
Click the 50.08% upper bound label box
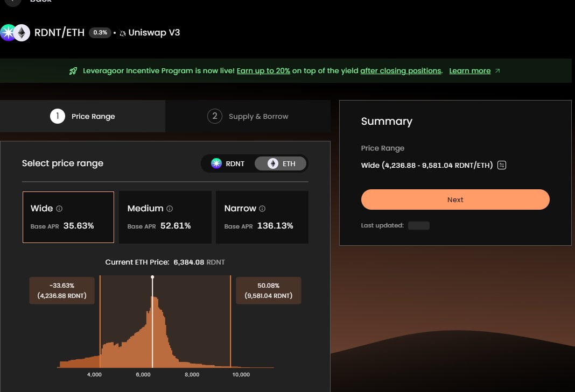pyautogui.click(x=269, y=290)
